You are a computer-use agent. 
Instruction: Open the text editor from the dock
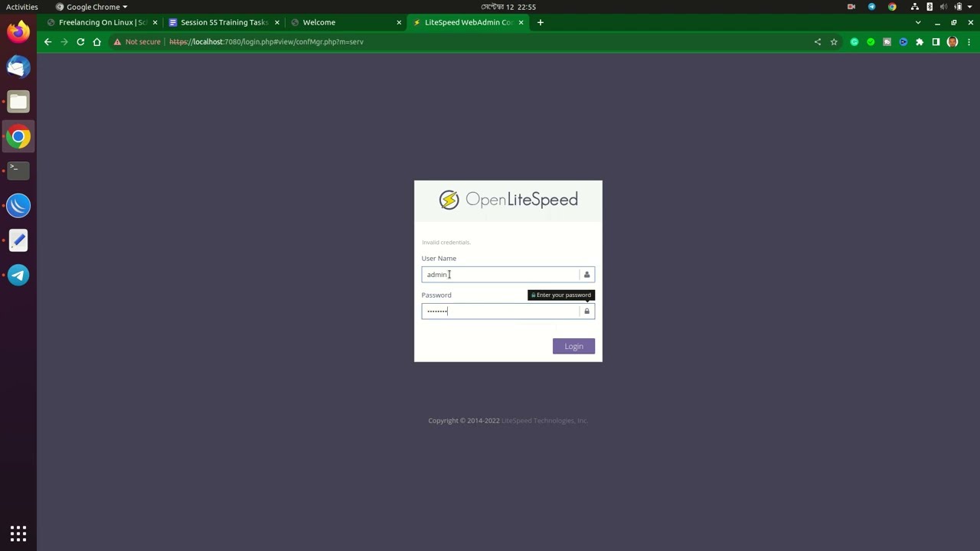click(x=18, y=240)
